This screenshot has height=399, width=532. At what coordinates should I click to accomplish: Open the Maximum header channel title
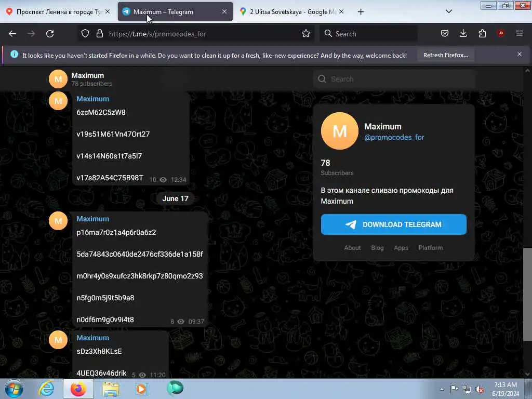tap(87, 75)
